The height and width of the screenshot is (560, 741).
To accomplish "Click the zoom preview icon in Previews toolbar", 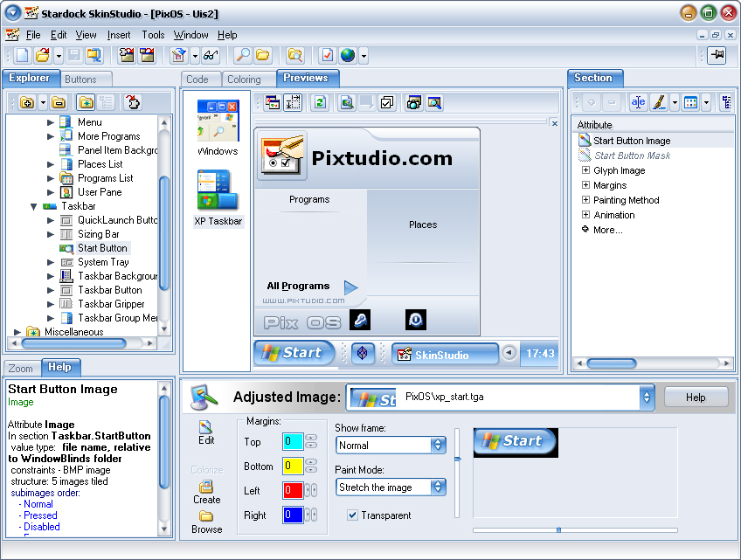I will 433,102.
